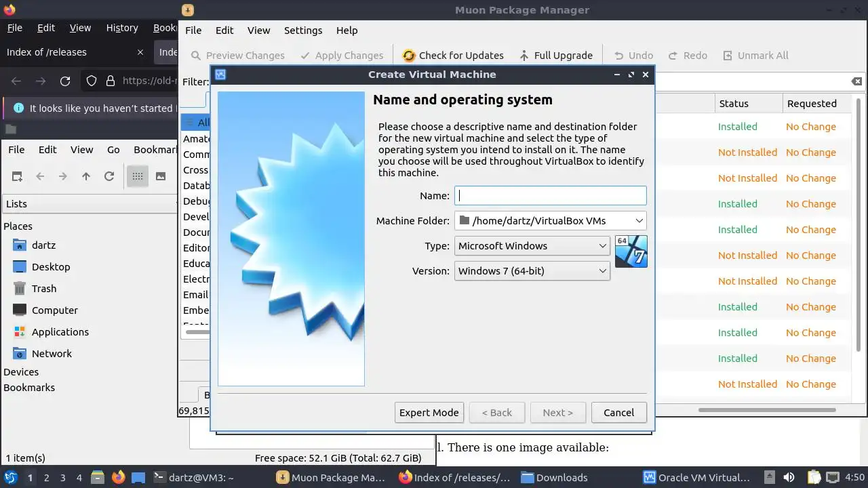The image size is (868, 488).
Task: Click the Name input field in Create Virtual Machine
Action: (550, 196)
